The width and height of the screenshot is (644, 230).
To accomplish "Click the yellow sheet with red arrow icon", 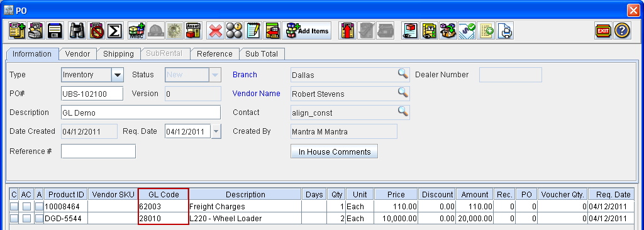I will tap(272, 31).
